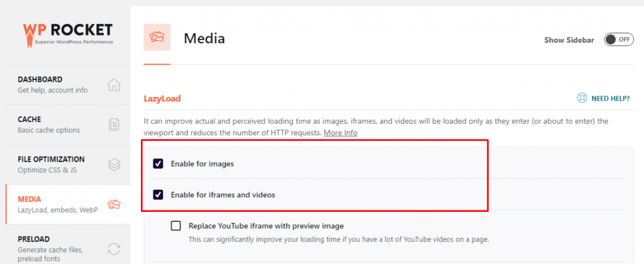Uncheck Enable for images checkbox
The width and height of the screenshot is (644, 264).
coord(158,163)
